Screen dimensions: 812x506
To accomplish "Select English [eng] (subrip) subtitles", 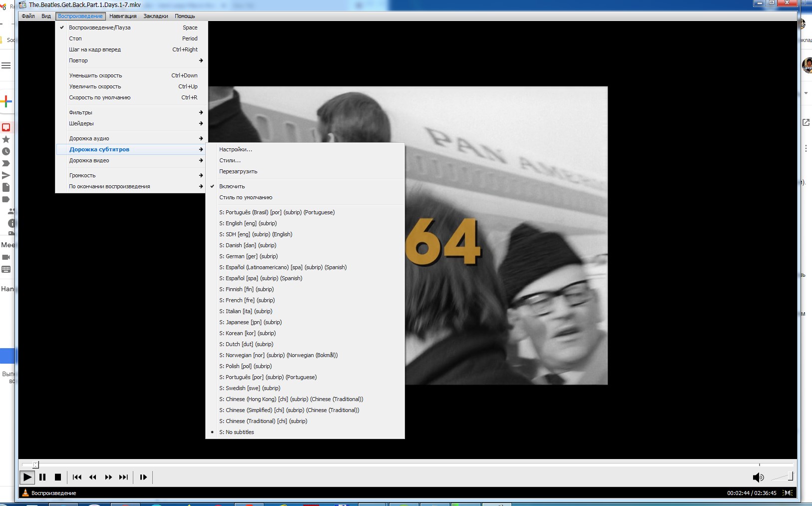I will tap(305, 223).
